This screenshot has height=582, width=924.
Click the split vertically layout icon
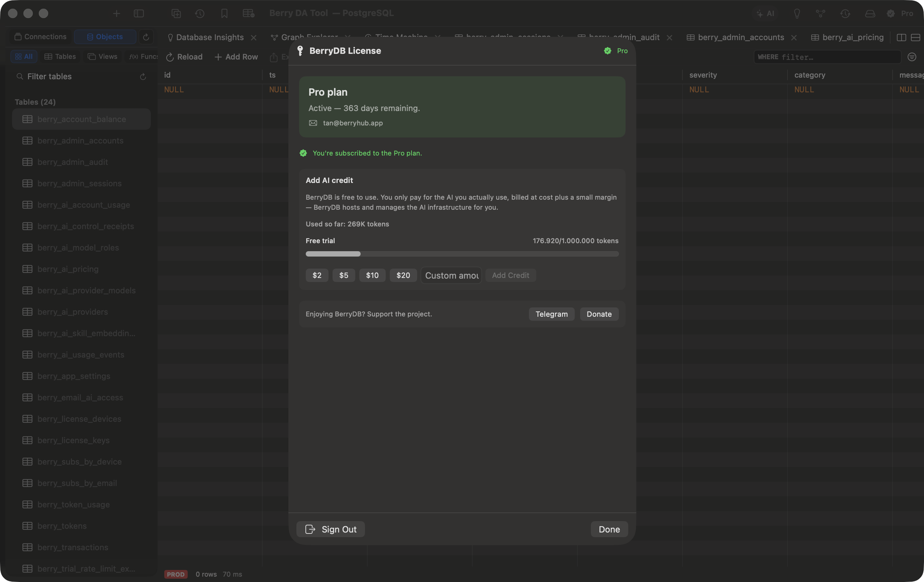pyautogui.click(x=901, y=37)
